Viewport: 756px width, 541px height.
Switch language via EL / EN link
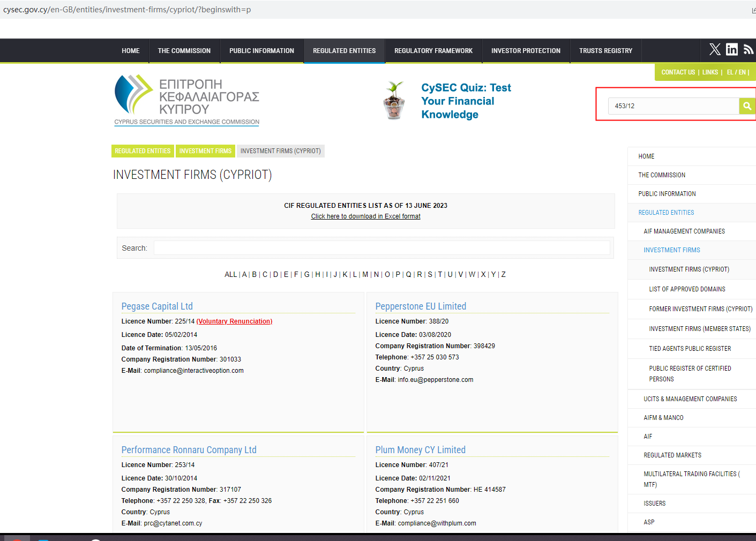(x=736, y=72)
